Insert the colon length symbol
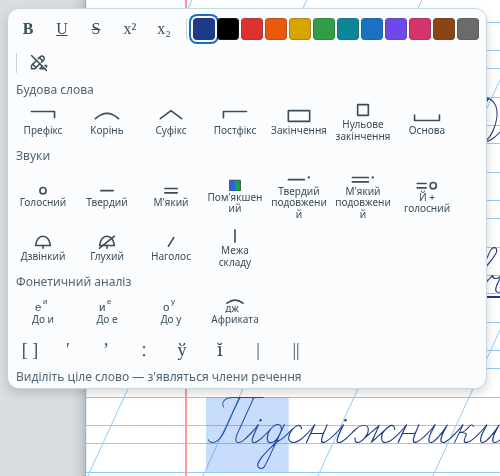Image resolution: width=500 pixels, height=476 pixels. click(x=144, y=351)
